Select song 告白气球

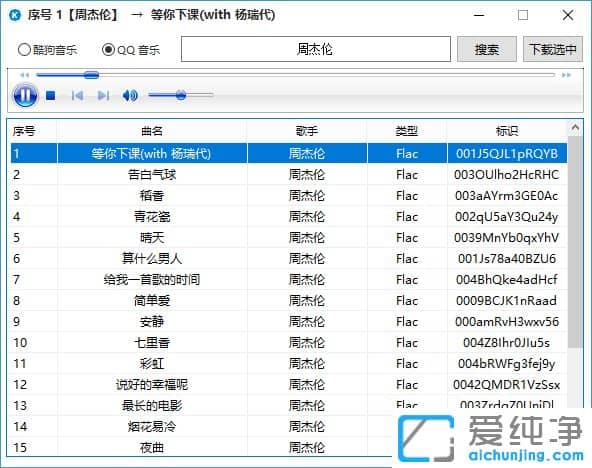[x=152, y=175]
